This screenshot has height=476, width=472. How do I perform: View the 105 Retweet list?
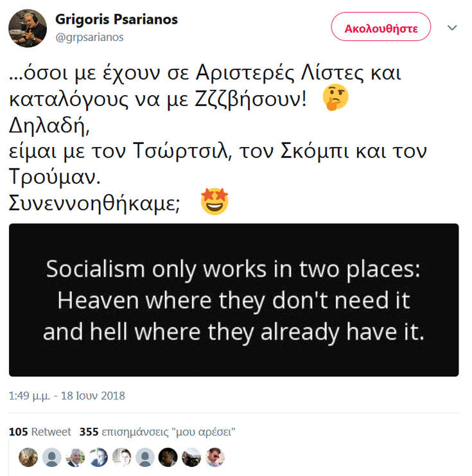tap(40, 432)
